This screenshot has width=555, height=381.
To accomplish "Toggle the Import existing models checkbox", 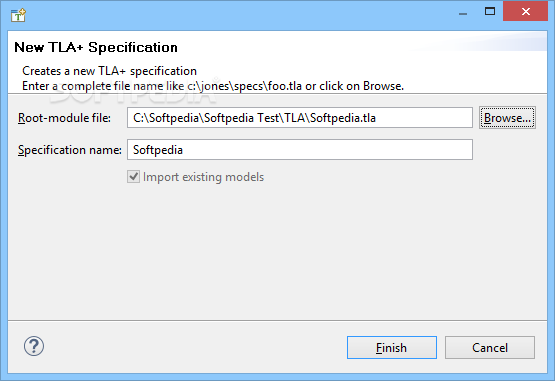I will pos(133,177).
